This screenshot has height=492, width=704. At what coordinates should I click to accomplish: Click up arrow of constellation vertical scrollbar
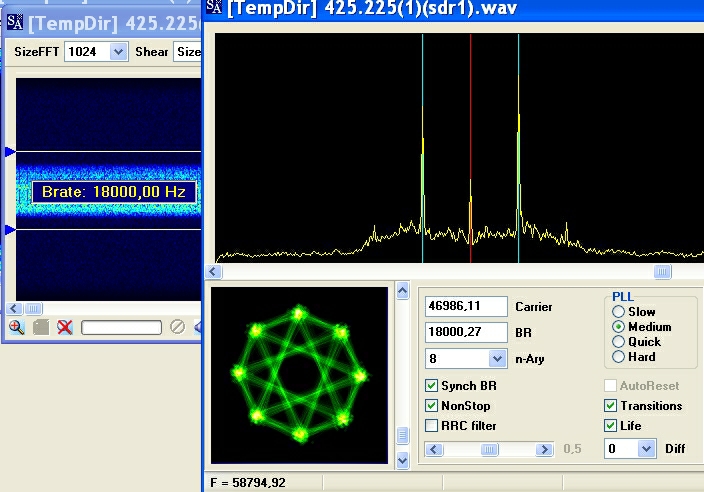pos(403,291)
